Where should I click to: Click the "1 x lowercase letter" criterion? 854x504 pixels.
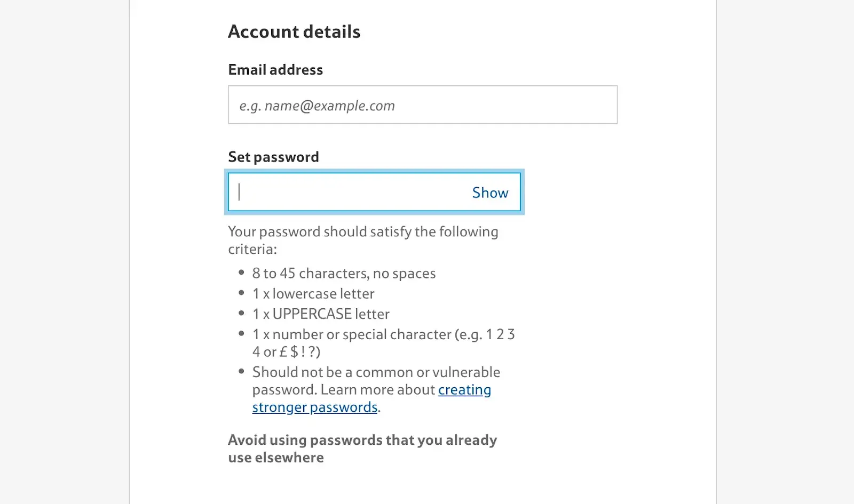pos(313,294)
